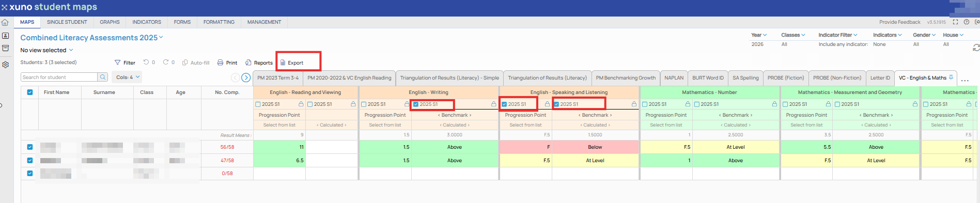This screenshot has height=203, width=980.
Task: Open the settings gear in sidebar
Action: pos(5,65)
